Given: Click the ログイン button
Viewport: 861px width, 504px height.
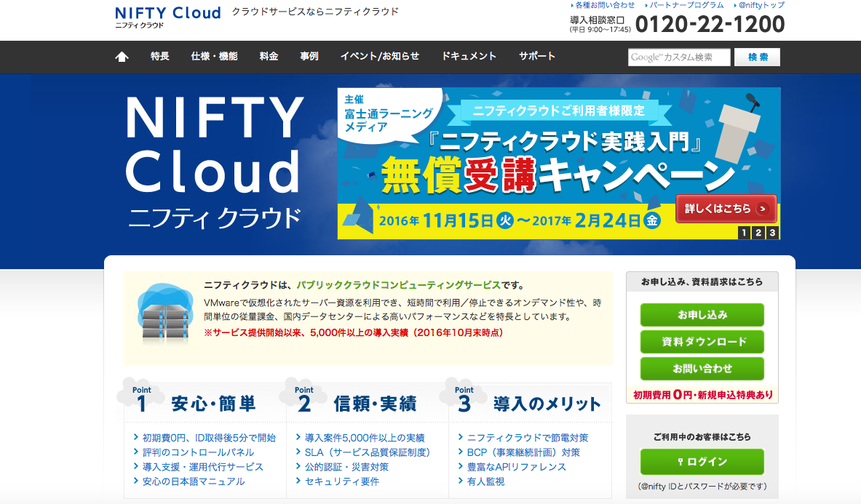Looking at the screenshot, I should click(702, 462).
